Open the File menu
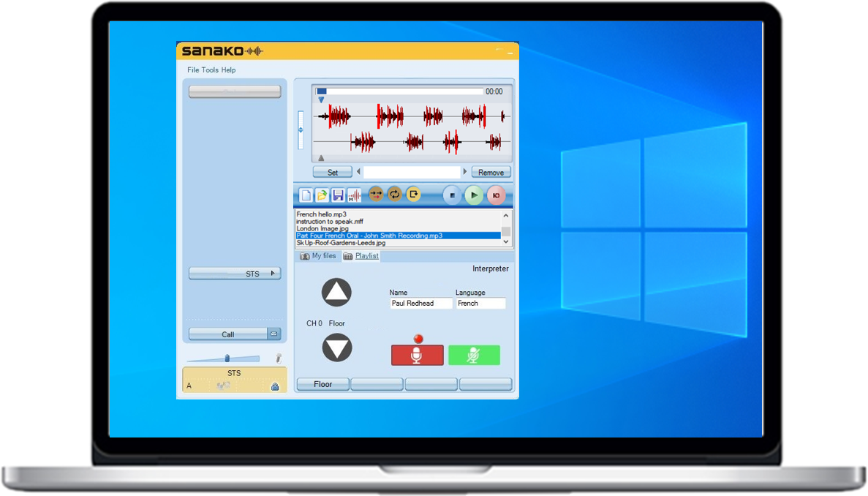 [x=193, y=70]
